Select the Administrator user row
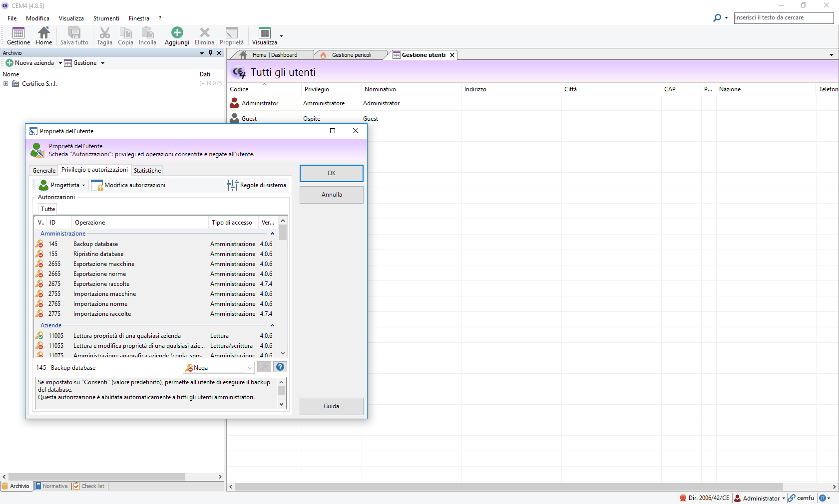The width and height of the screenshot is (839, 504). [260, 103]
